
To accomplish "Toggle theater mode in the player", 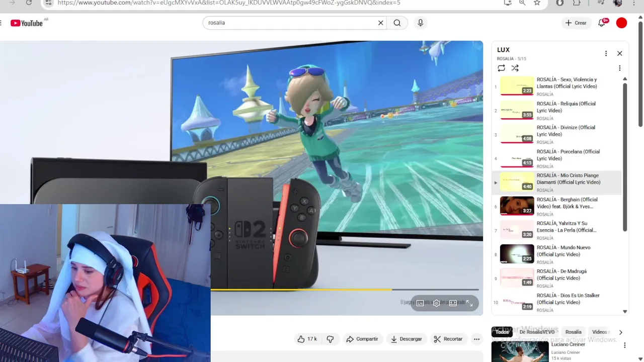I will (x=453, y=303).
